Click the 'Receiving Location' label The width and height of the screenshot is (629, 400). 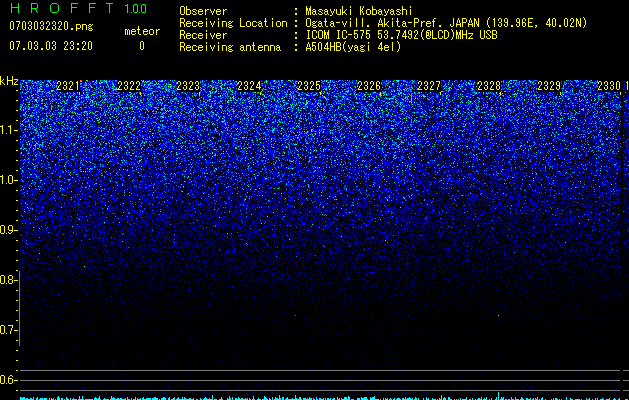click(233, 23)
